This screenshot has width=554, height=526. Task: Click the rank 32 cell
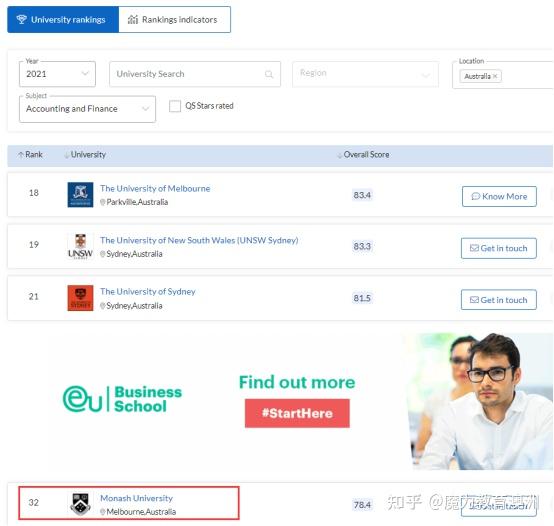[34, 503]
